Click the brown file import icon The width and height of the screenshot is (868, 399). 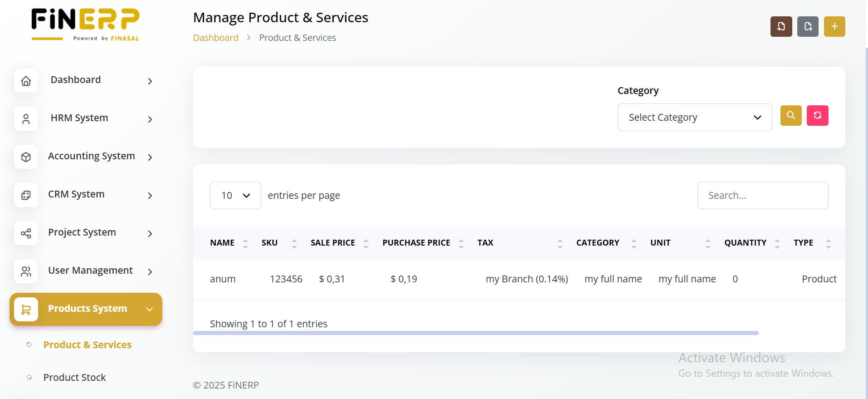(x=781, y=27)
